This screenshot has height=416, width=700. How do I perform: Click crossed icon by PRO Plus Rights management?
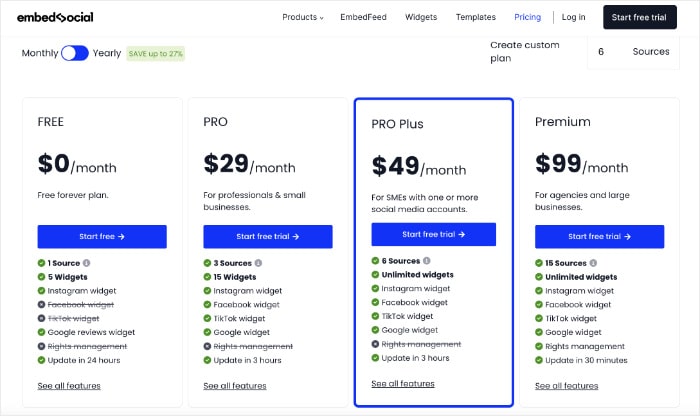click(x=375, y=344)
